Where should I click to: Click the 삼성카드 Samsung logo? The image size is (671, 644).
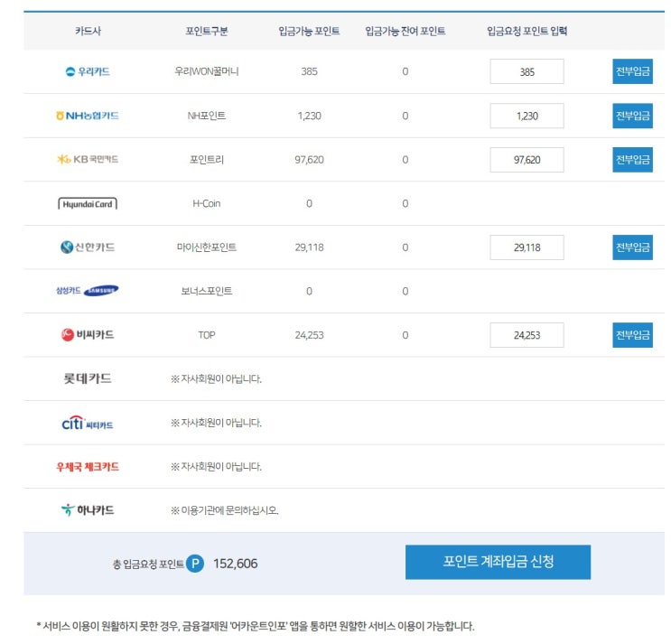88,291
